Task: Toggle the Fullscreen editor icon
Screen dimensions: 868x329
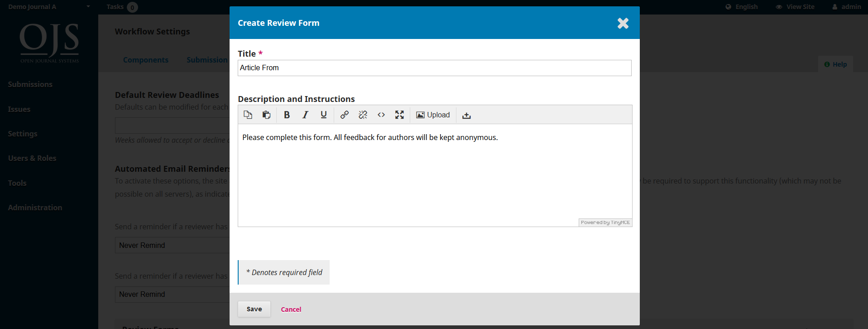Action: [399, 115]
